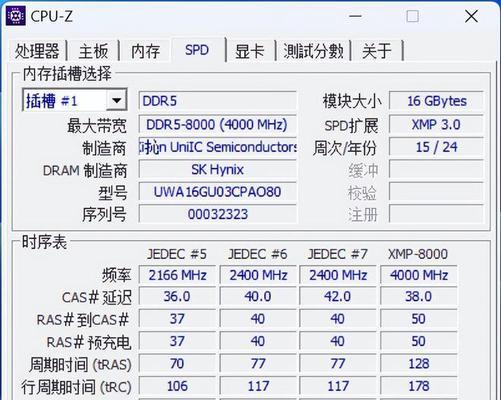
Task: Switch to the 主板 tab
Action: click(x=94, y=51)
